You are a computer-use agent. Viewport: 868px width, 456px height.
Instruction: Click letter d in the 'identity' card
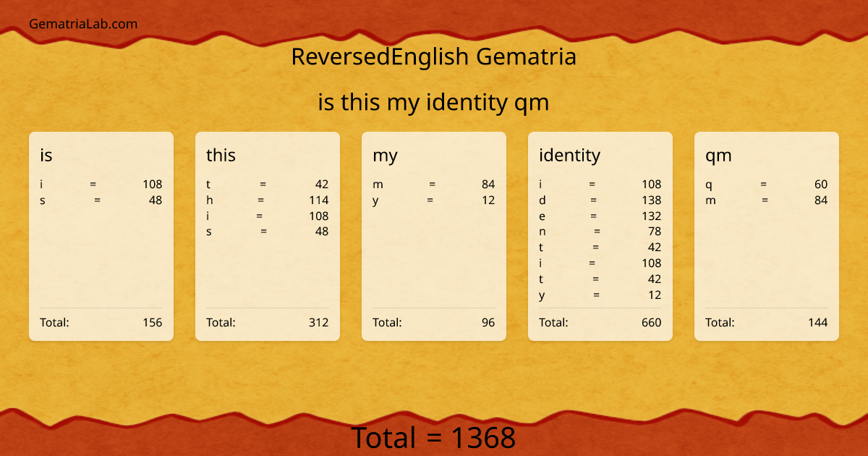point(542,200)
